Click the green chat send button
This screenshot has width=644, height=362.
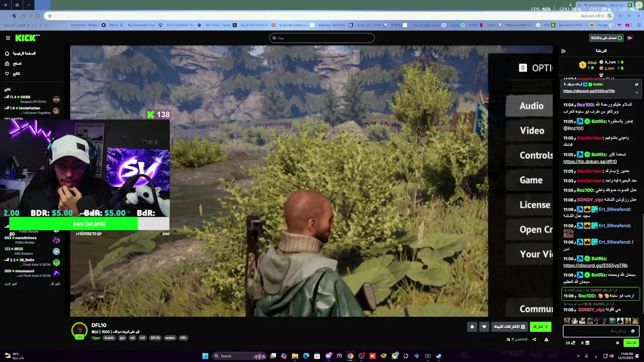click(630, 343)
